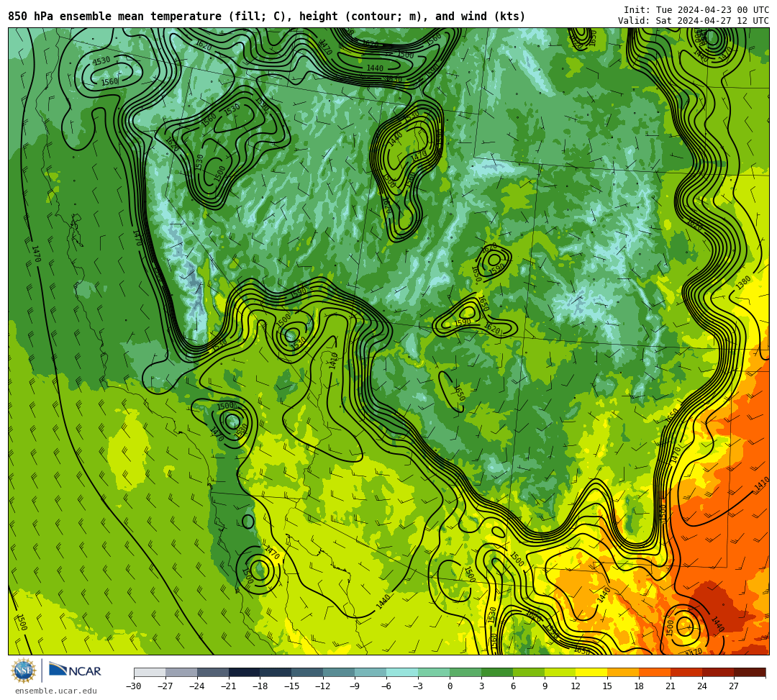The width and height of the screenshot is (777, 700).
Task: Pick the orange 18 to 21 colorbar swatch
Action: pos(655,672)
